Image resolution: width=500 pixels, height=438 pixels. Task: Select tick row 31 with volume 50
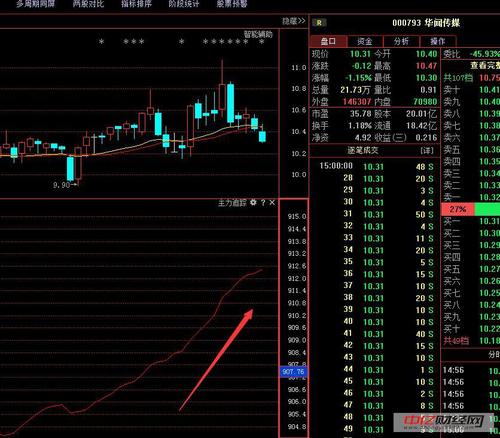click(376, 214)
